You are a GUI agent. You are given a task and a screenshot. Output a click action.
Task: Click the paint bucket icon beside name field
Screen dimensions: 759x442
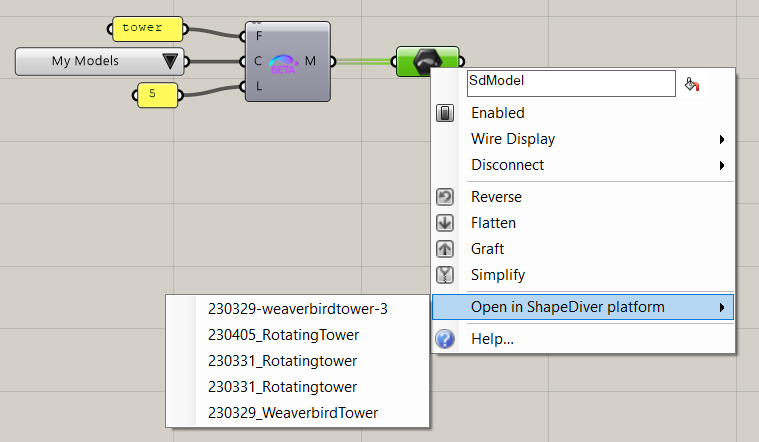coord(691,84)
